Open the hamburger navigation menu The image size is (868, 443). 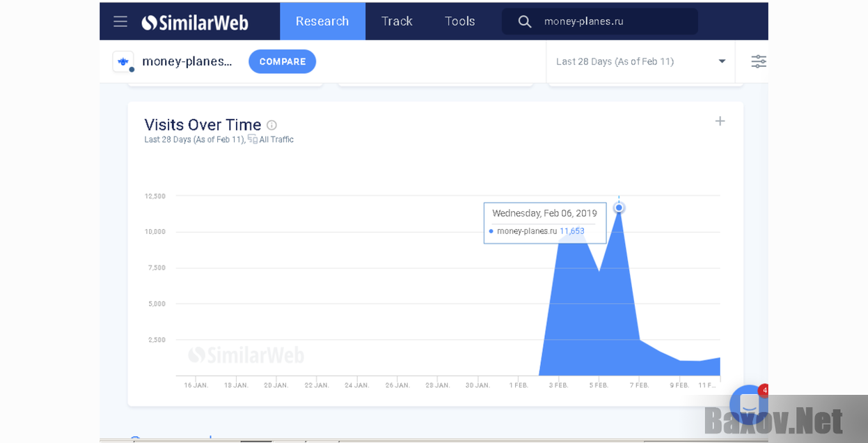tap(120, 22)
